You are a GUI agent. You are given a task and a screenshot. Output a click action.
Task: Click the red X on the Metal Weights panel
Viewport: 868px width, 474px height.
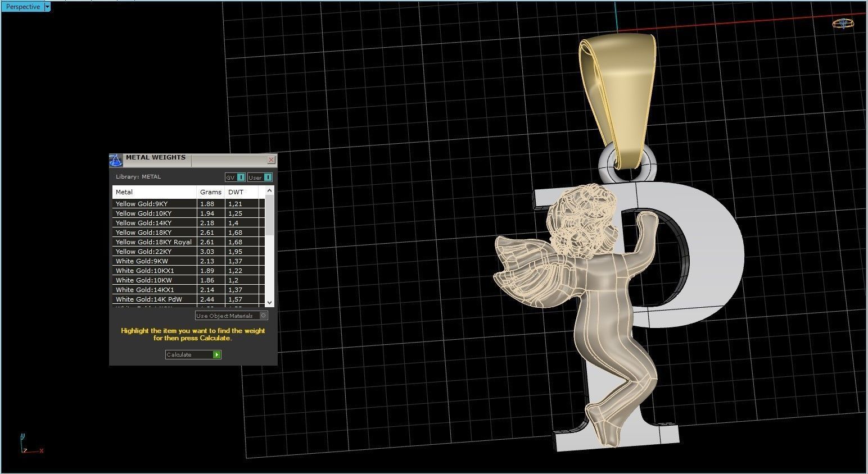pyautogui.click(x=272, y=160)
